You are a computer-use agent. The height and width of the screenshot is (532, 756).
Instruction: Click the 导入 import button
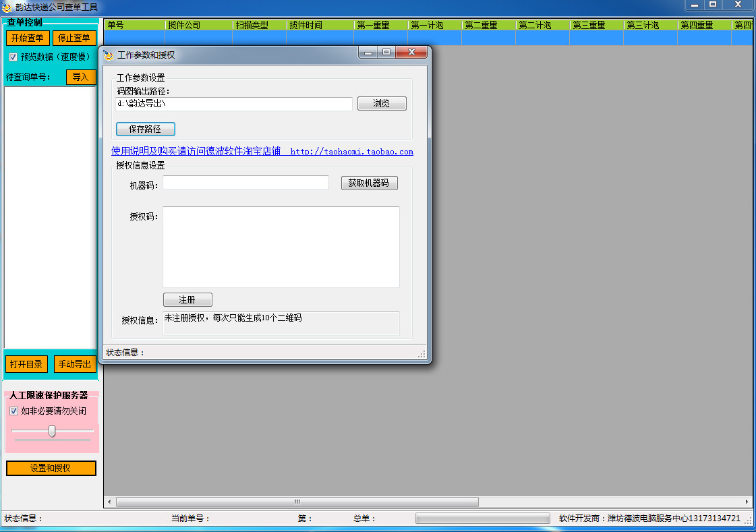(x=81, y=77)
